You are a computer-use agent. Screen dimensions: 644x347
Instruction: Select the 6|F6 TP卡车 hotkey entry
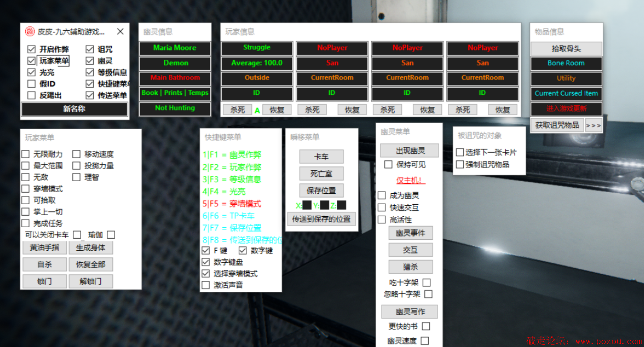coord(228,216)
